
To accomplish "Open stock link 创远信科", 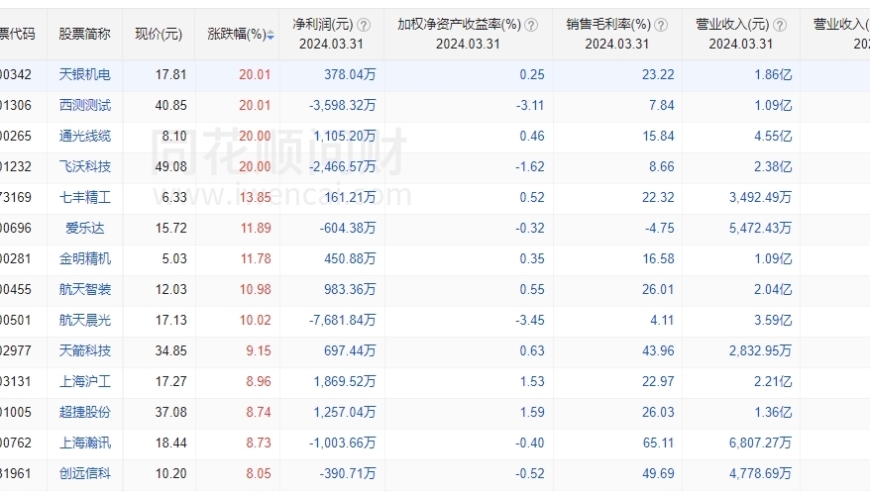I will (85, 474).
